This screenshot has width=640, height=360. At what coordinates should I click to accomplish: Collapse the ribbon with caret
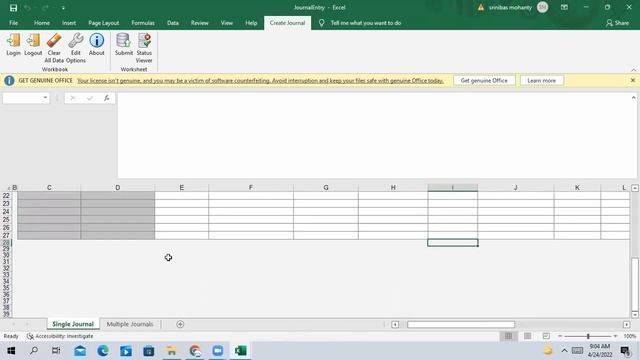[x=633, y=70]
